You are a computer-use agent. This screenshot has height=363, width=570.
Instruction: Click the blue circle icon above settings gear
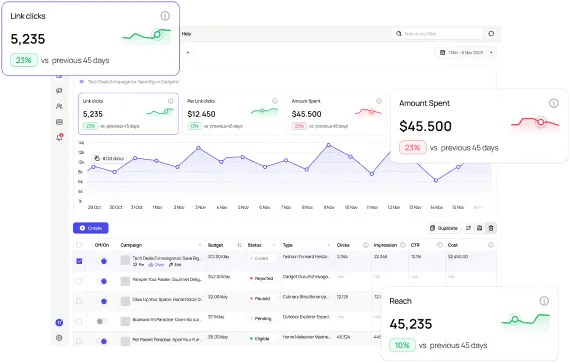59,322
